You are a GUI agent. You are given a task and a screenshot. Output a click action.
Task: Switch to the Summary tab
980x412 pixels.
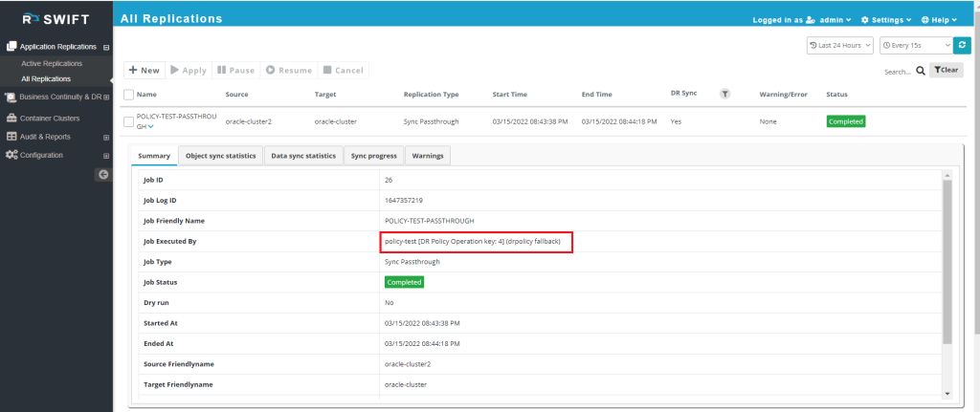click(x=154, y=156)
